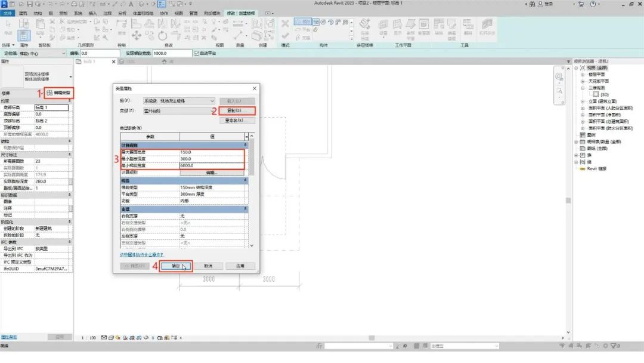Click the 编辑... button in the 计算规则 row
The height and width of the screenshot is (363, 644).
(212, 173)
